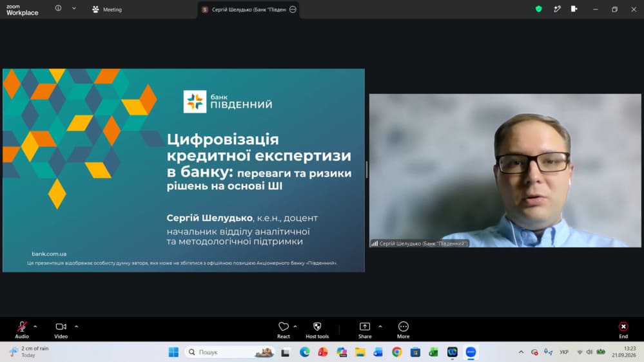The image size is (644, 362).
Task: Expand share options arrow next to Share
Action: [380, 327]
